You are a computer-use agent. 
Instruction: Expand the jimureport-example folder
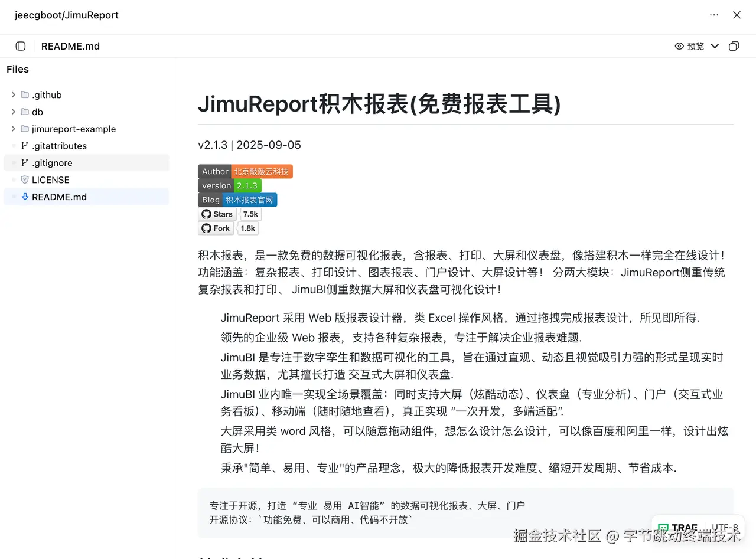[x=13, y=129]
